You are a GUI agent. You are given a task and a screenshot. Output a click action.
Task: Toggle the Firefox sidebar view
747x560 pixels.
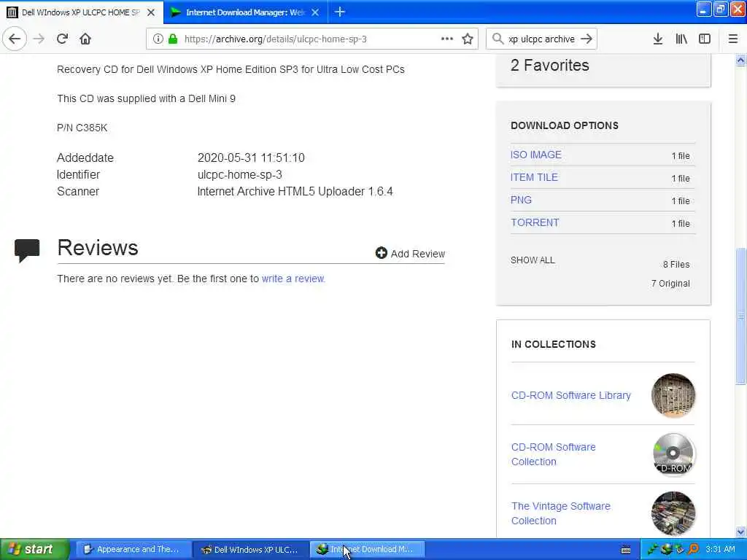pos(705,39)
